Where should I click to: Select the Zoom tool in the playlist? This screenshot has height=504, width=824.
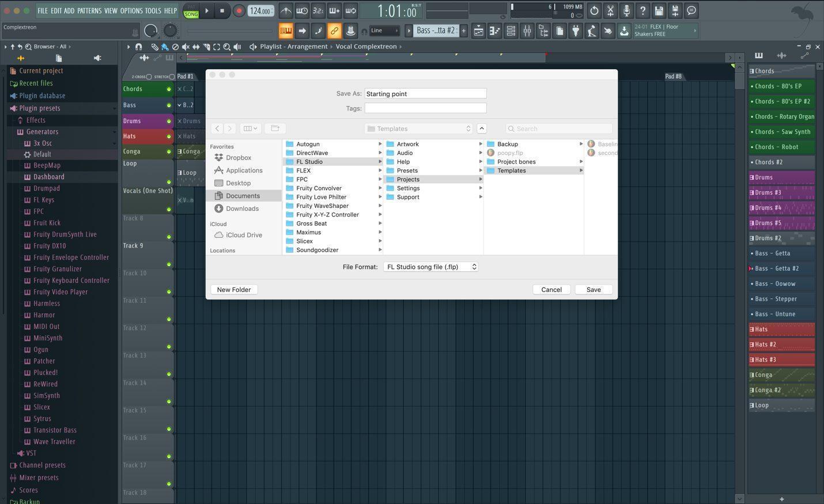coord(227,47)
